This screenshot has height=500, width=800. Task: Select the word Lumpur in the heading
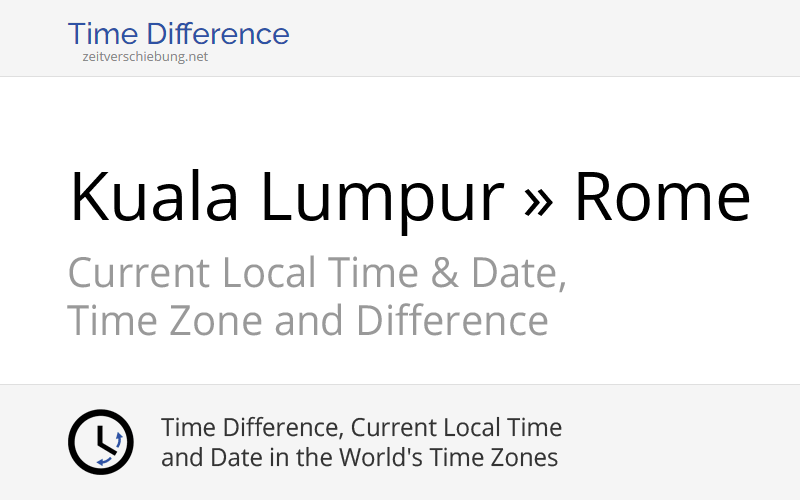(x=381, y=196)
